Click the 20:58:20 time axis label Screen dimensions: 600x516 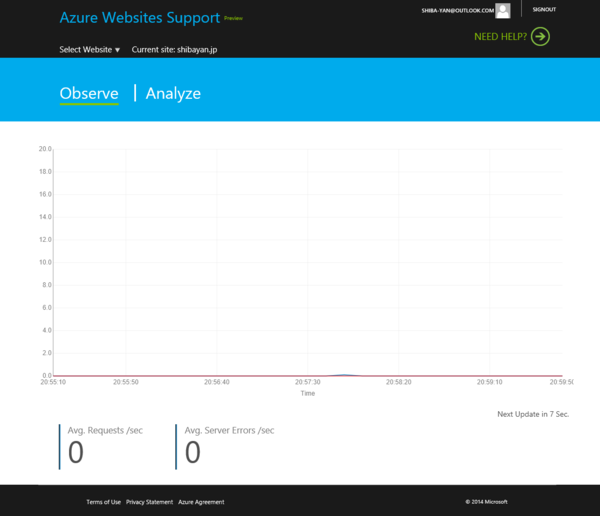[x=399, y=382]
